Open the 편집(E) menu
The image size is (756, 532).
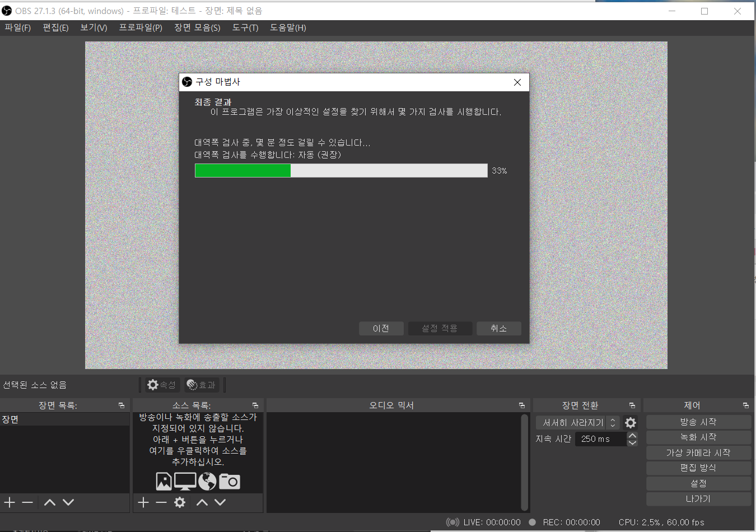pyautogui.click(x=55, y=27)
